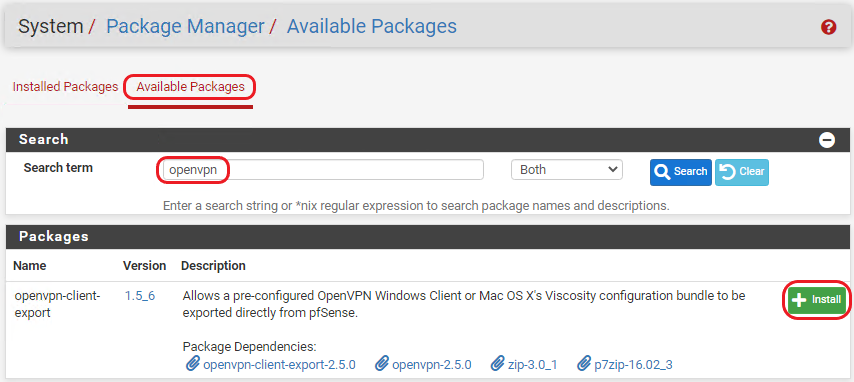Open the p7zip-16.02_3 dependency link
Screen dimensions: 854x382
point(633,364)
